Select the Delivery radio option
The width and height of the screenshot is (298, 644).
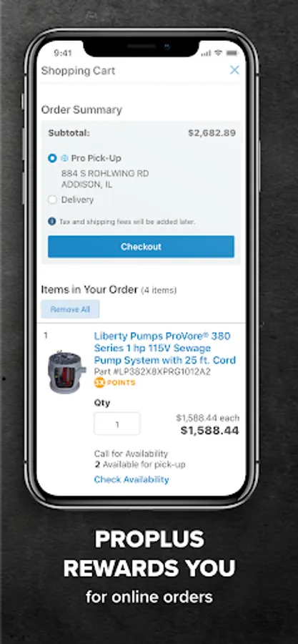[x=52, y=200]
